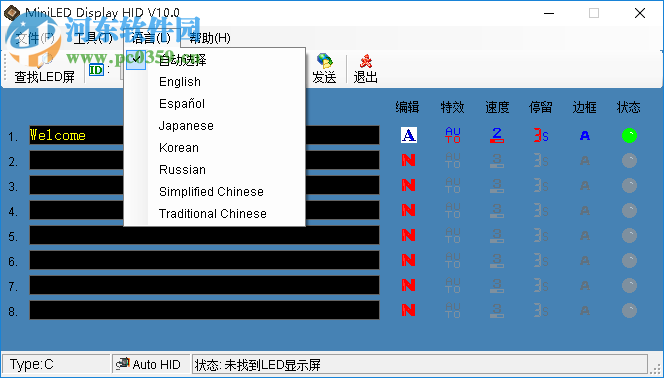664x378 pixels.
Task: Click the greyed border icon in row 8
Action: (x=585, y=310)
